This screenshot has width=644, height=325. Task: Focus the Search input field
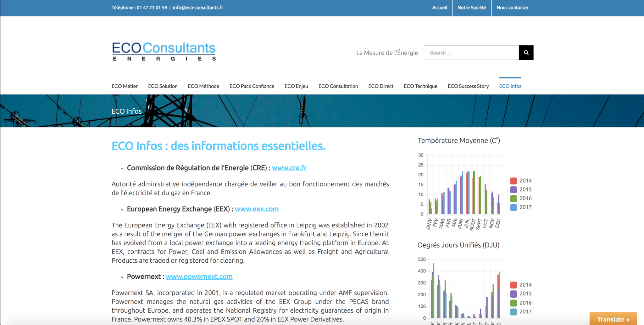pos(471,53)
